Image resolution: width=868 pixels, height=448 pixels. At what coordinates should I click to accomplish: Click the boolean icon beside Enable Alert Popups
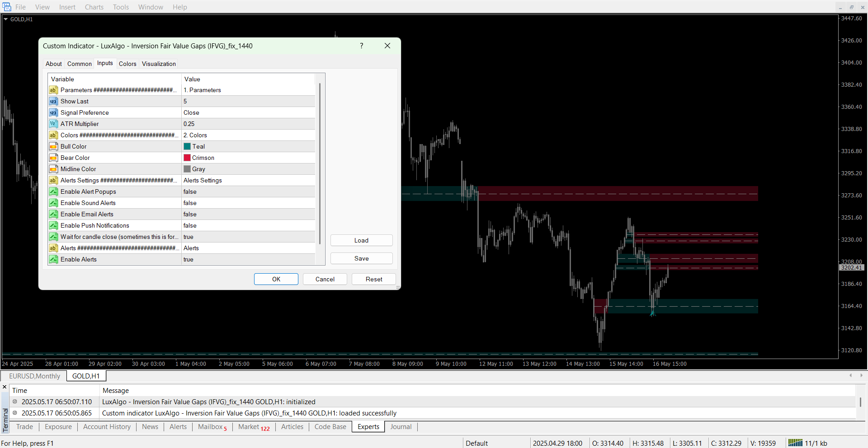coord(53,191)
